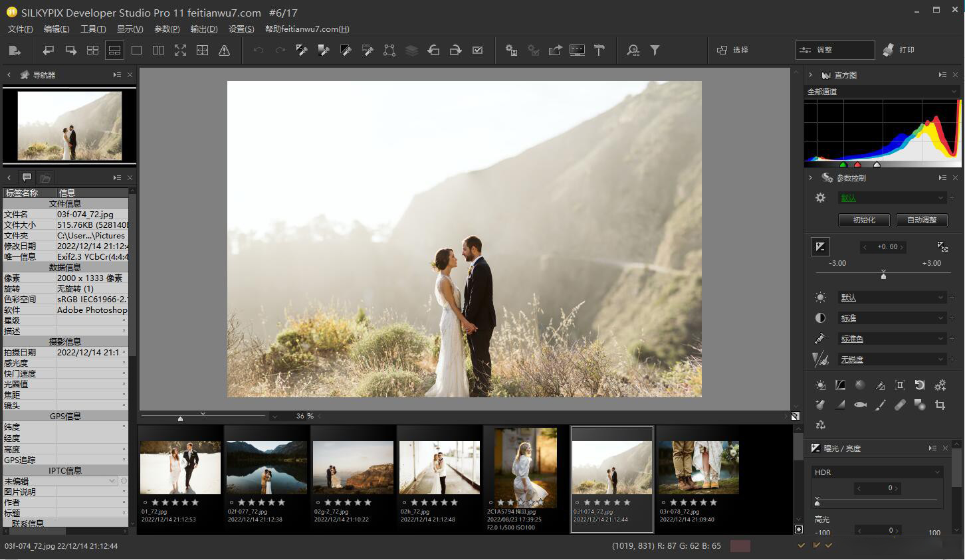Click the 自动调整 button

click(922, 220)
